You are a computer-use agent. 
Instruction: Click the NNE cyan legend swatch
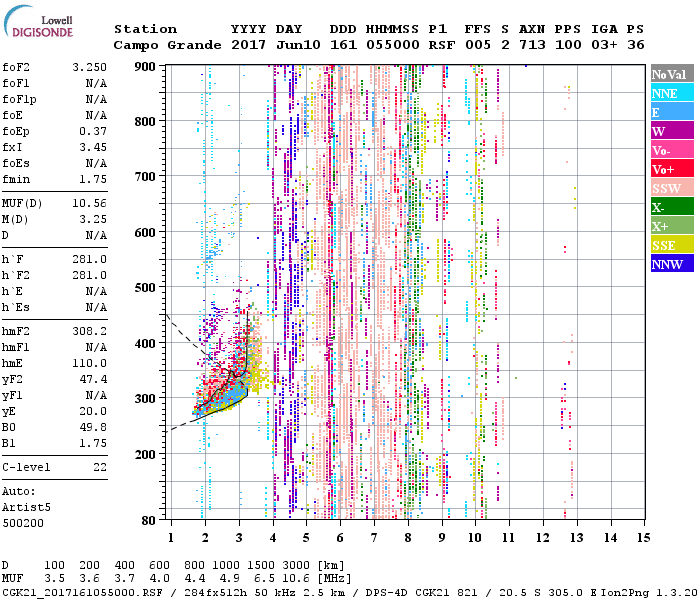coord(671,93)
